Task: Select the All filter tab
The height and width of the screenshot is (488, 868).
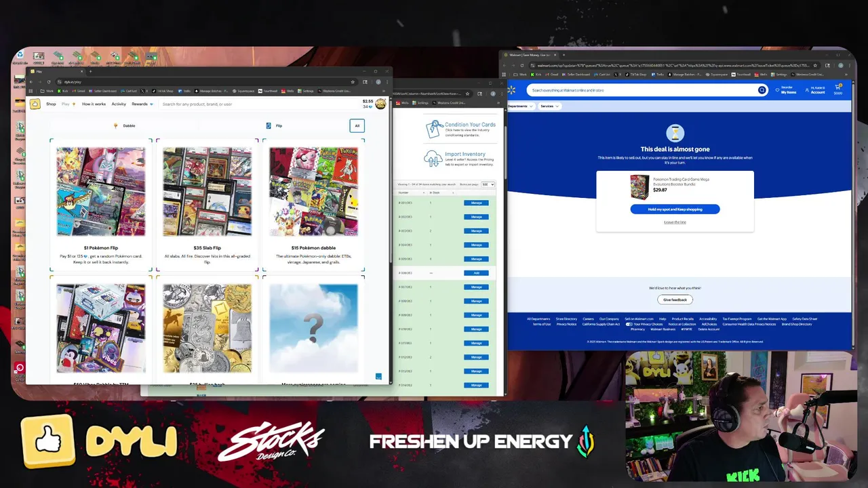Action: pos(357,125)
